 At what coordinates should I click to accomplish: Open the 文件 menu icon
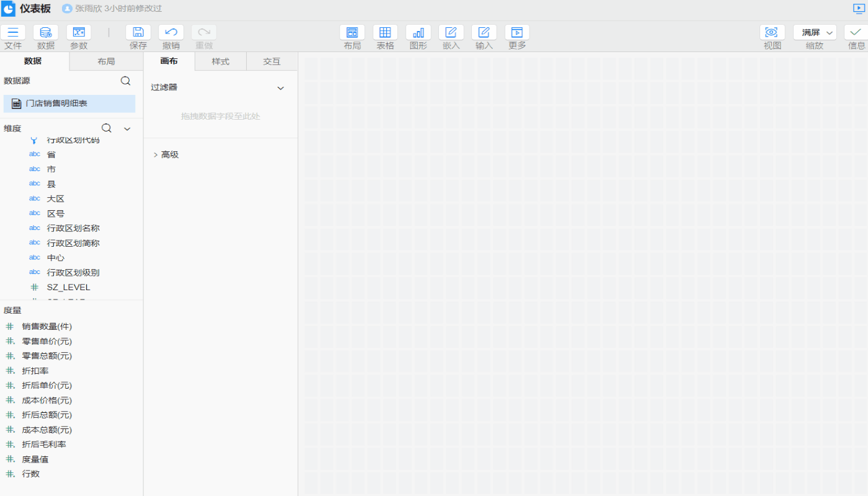tap(13, 33)
